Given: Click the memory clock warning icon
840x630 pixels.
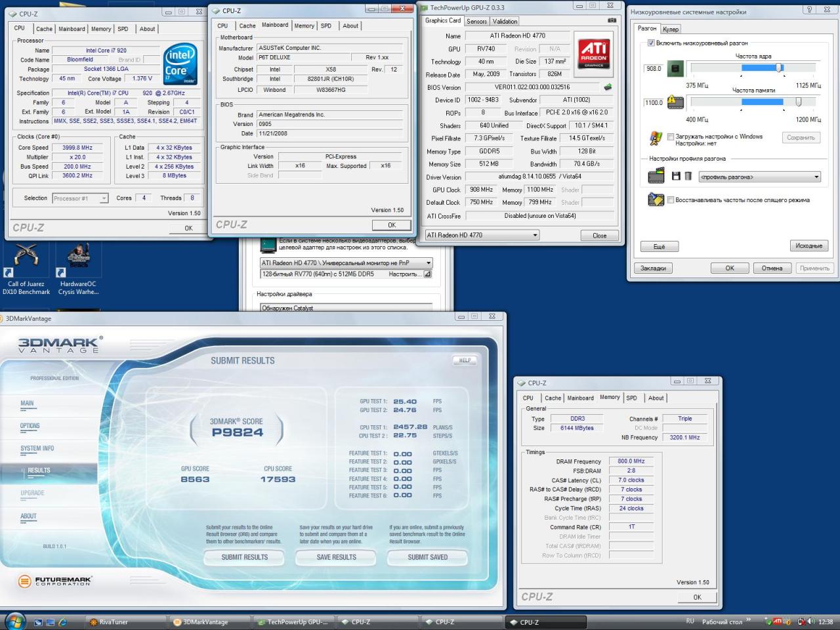Looking at the screenshot, I should pos(675,102).
